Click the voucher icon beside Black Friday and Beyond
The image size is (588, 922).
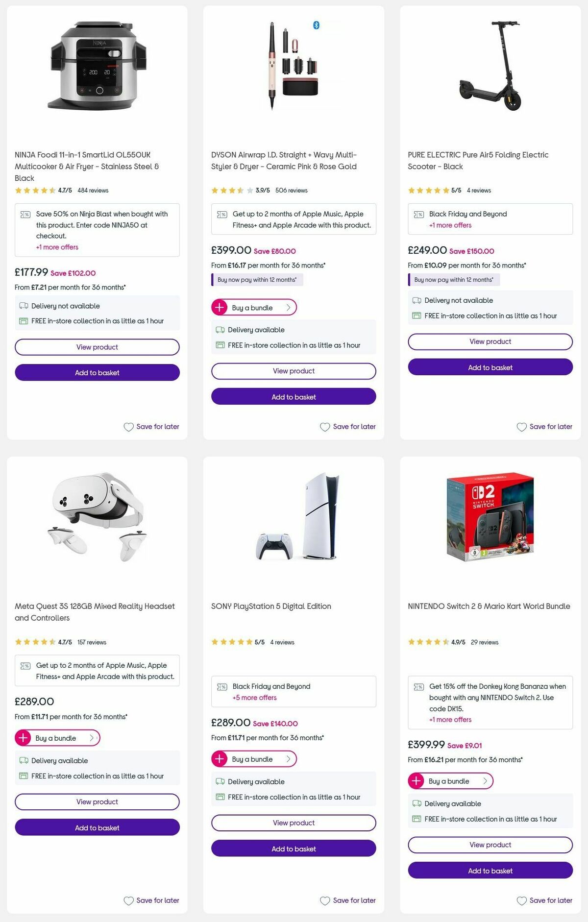(x=418, y=214)
